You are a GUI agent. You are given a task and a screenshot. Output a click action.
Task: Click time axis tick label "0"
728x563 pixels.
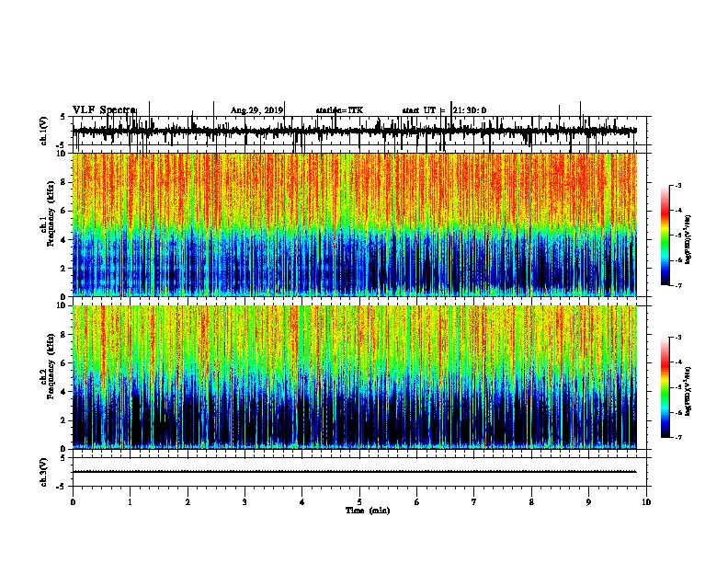pyautogui.click(x=73, y=502)
